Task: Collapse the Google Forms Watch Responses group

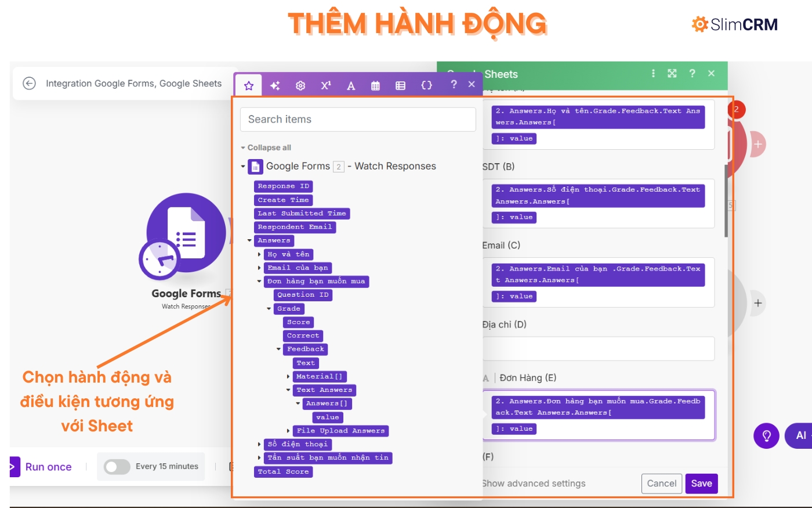Action: (x=243, y=167)
